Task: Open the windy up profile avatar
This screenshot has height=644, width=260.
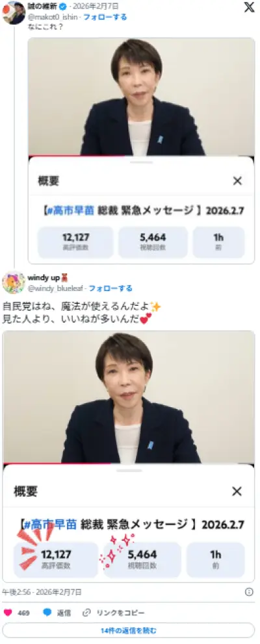Action: [14, 282]
